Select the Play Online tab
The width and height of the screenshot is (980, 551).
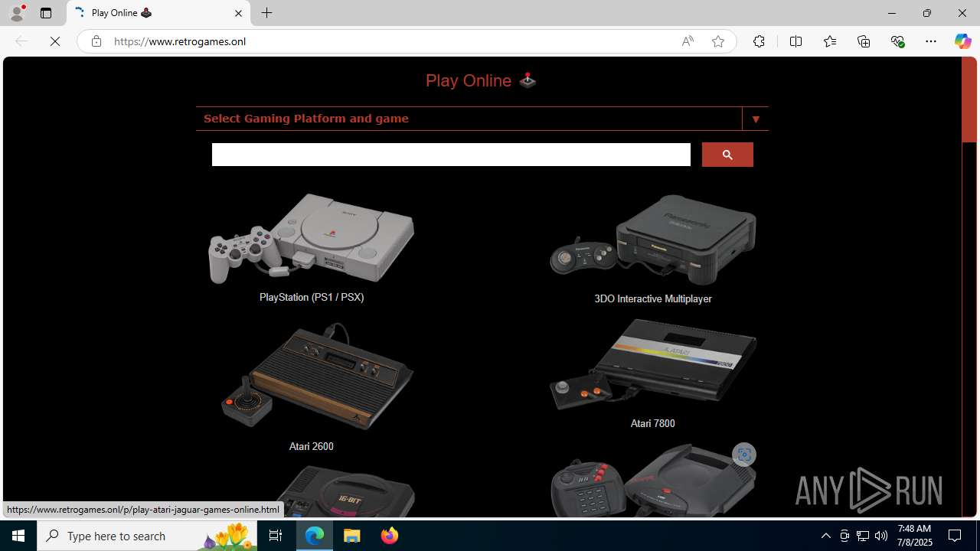point(158,13)
